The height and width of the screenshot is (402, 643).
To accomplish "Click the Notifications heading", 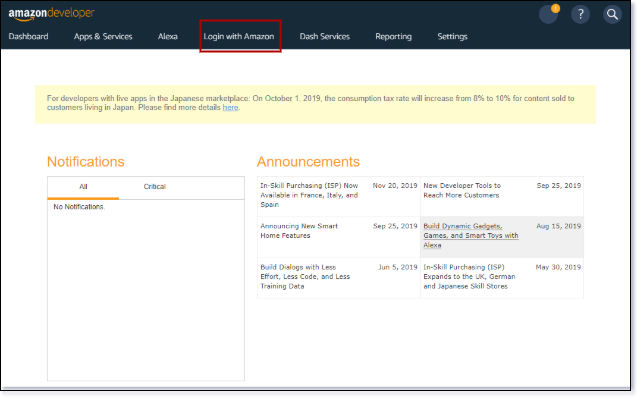I will [85, 162].
